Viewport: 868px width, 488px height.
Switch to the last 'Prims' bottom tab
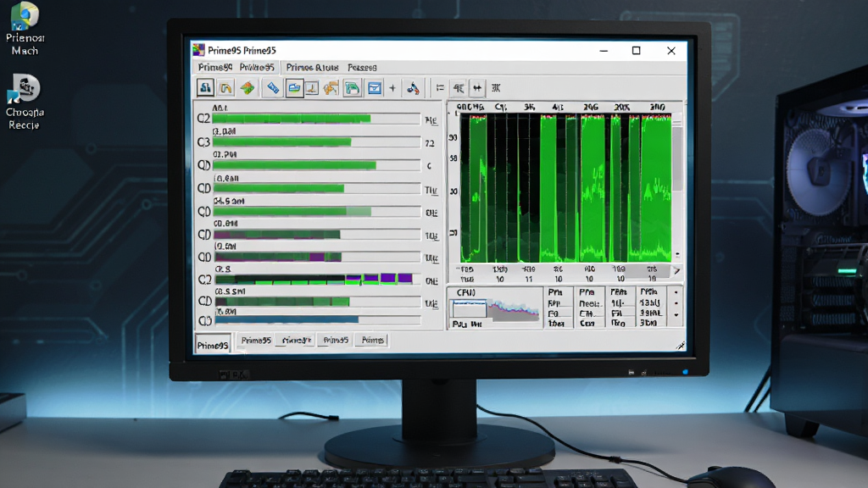[373, 341]
